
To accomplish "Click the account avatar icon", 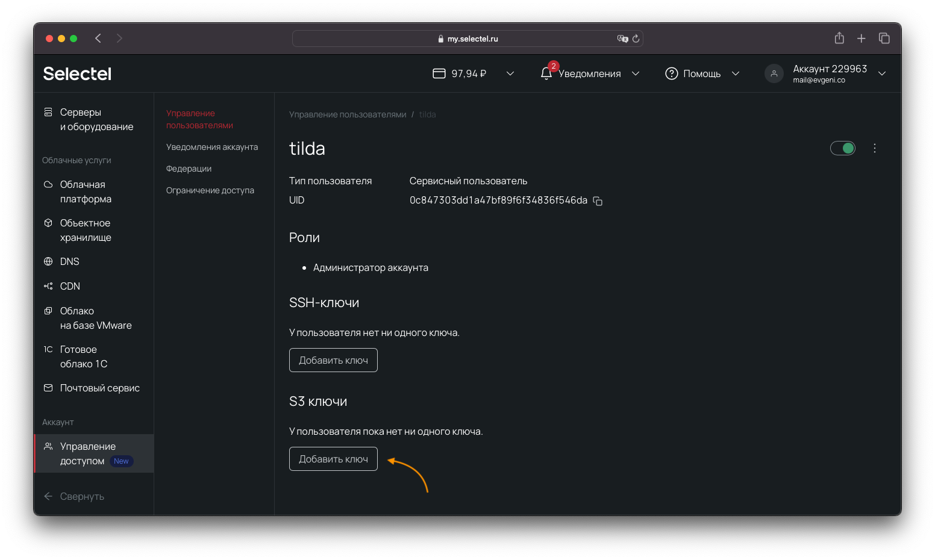I will (x=774, y=73).
